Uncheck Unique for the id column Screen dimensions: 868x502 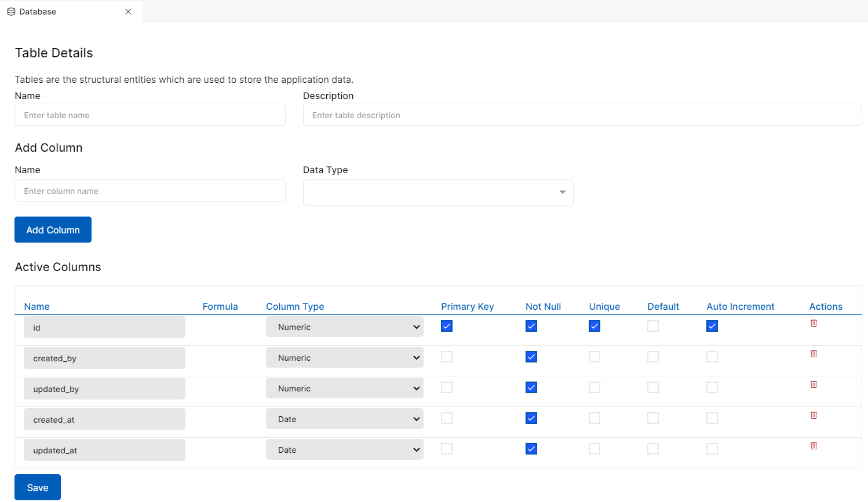595,326
